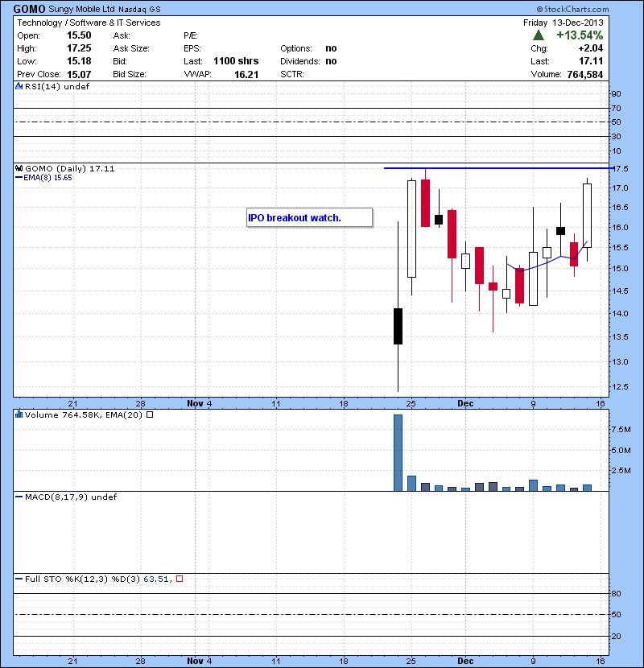
Task: Click the Last price 17.11 at right
Action: [x=591, y=61]
